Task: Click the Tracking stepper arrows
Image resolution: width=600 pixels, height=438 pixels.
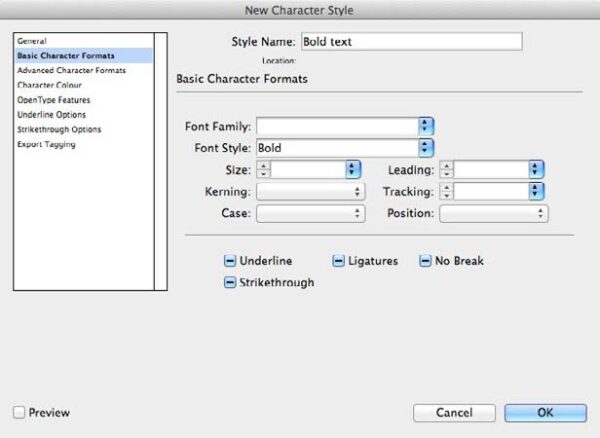Action: [x=447, y=191]
